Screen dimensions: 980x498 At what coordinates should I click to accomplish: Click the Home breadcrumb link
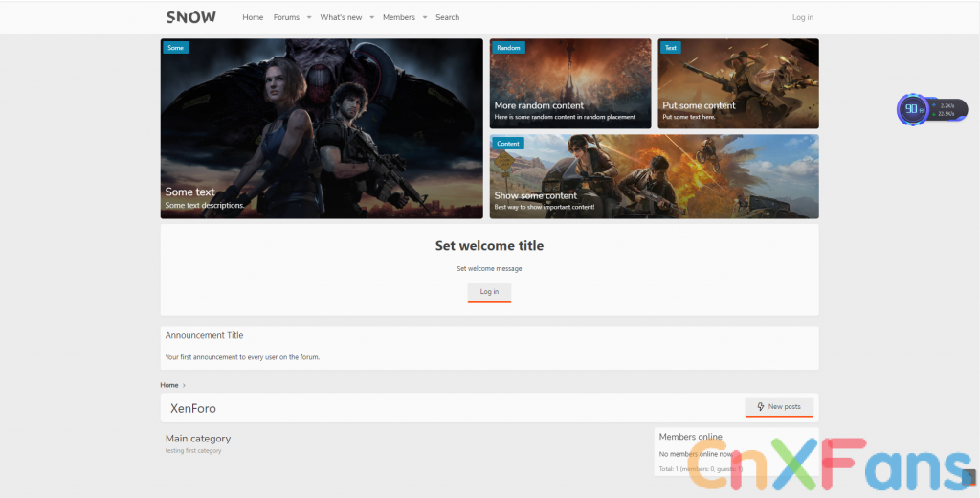168,385
